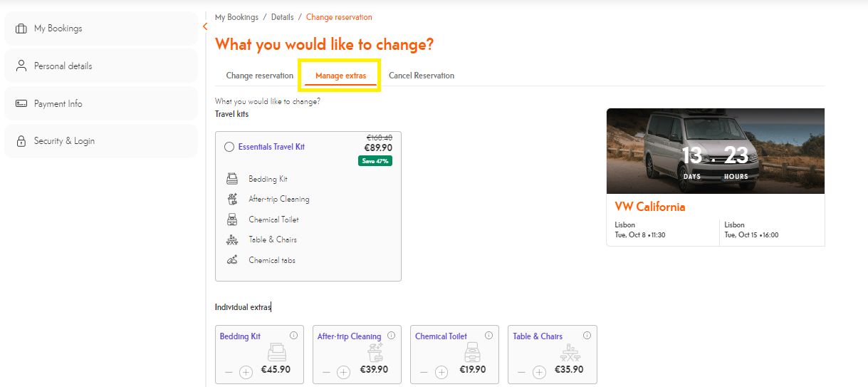Click Table & Chairs info icon
The width and height of the screenshot is (868, 387).
(x=587, y=336)
